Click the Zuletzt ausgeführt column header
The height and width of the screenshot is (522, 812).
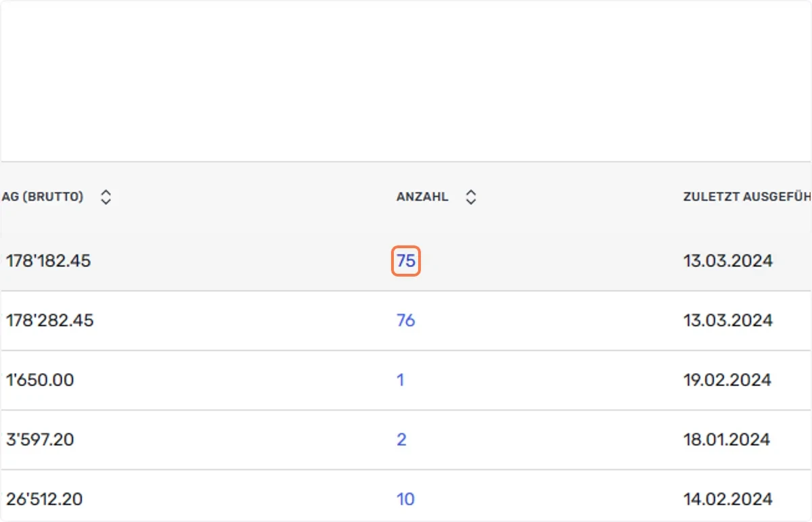747,197
